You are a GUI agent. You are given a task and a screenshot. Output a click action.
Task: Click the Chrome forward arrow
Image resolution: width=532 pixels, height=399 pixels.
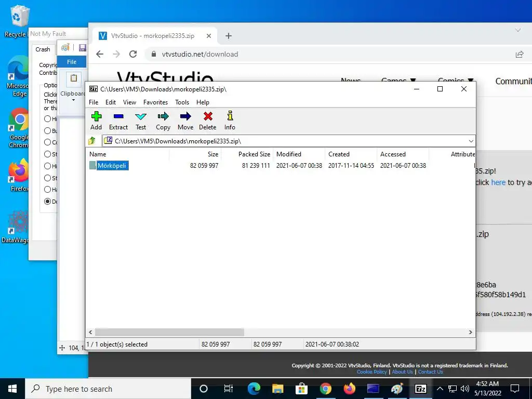point(116,54)
